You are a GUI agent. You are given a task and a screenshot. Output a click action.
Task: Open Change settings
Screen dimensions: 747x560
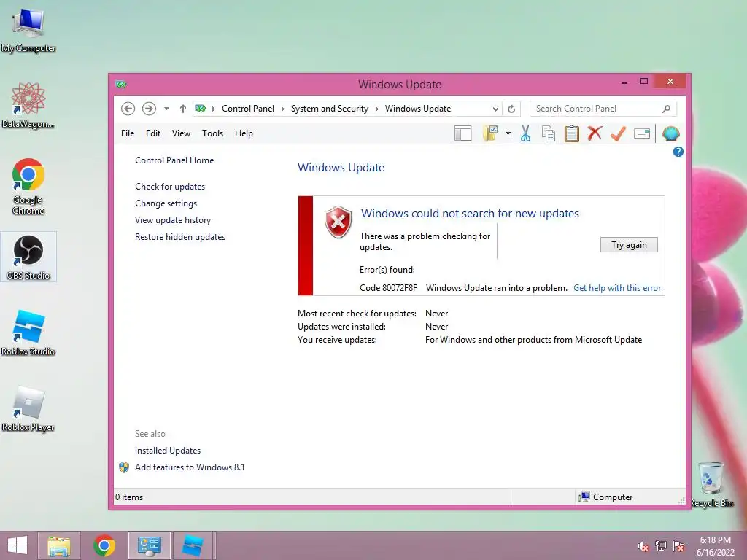[166, 203]
